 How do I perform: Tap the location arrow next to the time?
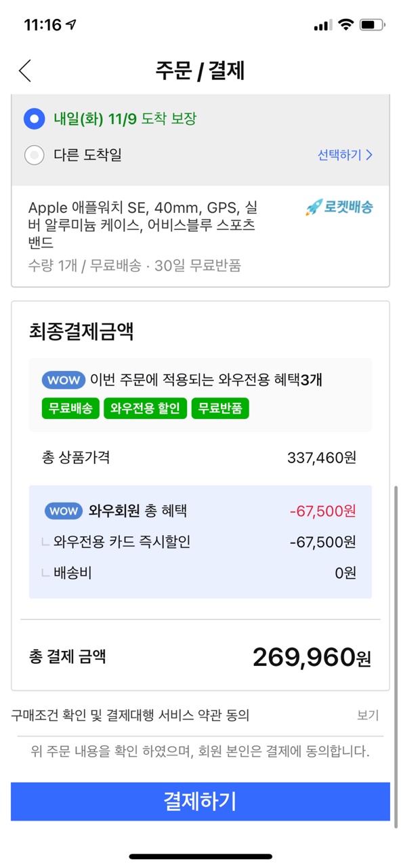coord(71,25)
